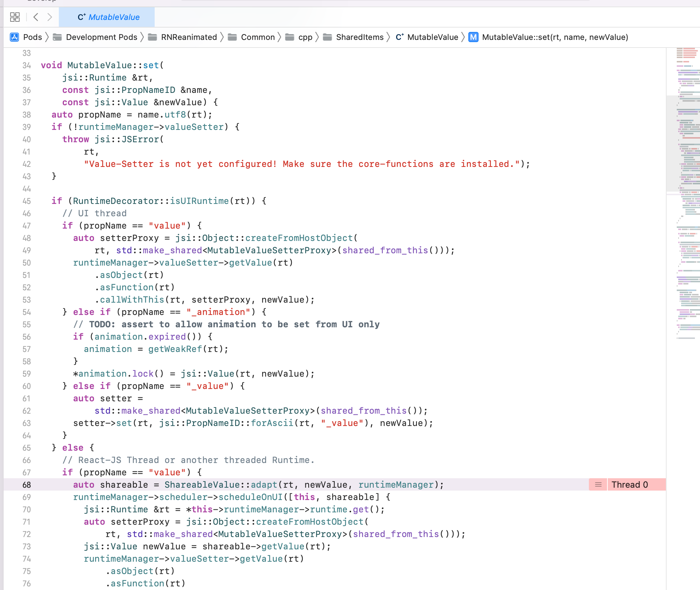Viewport: 700px width, 590px height.
Task: Click the M method icon in the jump bar
Action: coord(473,37)
